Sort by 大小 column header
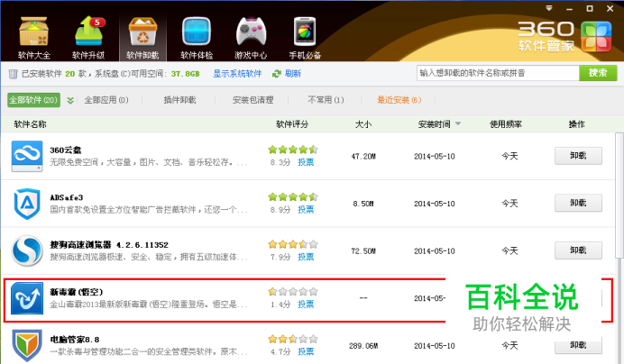Image resolution: width=624 pixels, height=364 pixels. point(363,124)
